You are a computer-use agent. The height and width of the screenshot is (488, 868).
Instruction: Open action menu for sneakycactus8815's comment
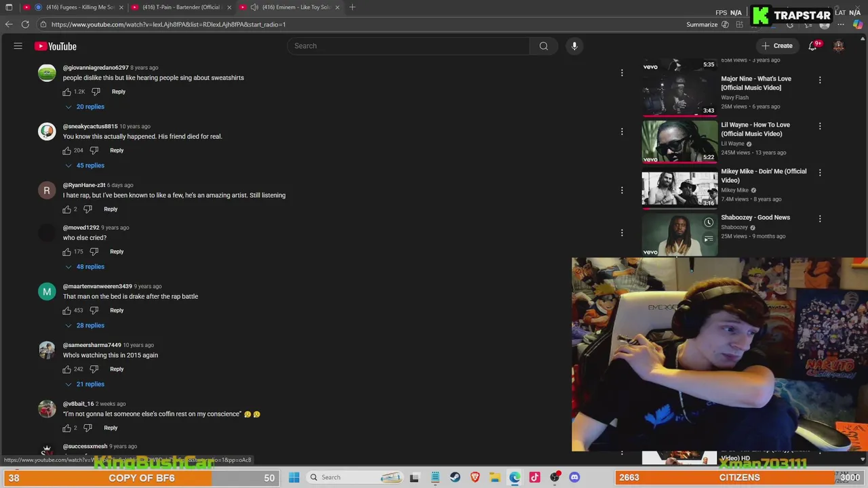point(622,131)
